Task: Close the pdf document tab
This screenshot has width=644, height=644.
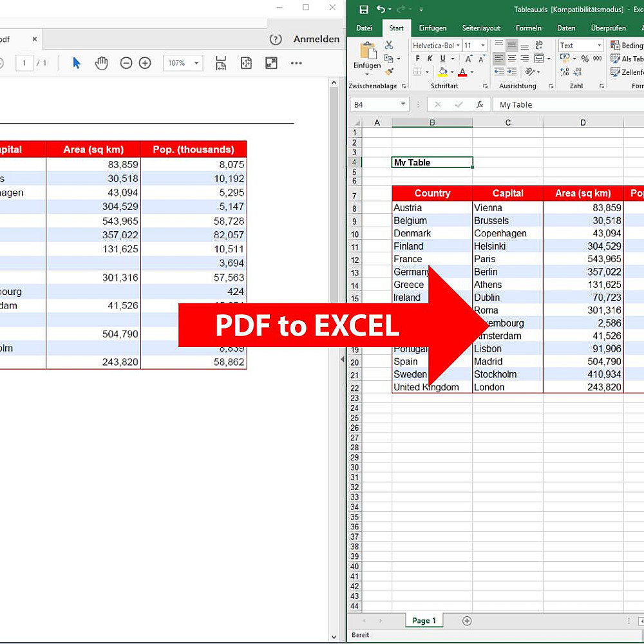Action: pos(35,39)
